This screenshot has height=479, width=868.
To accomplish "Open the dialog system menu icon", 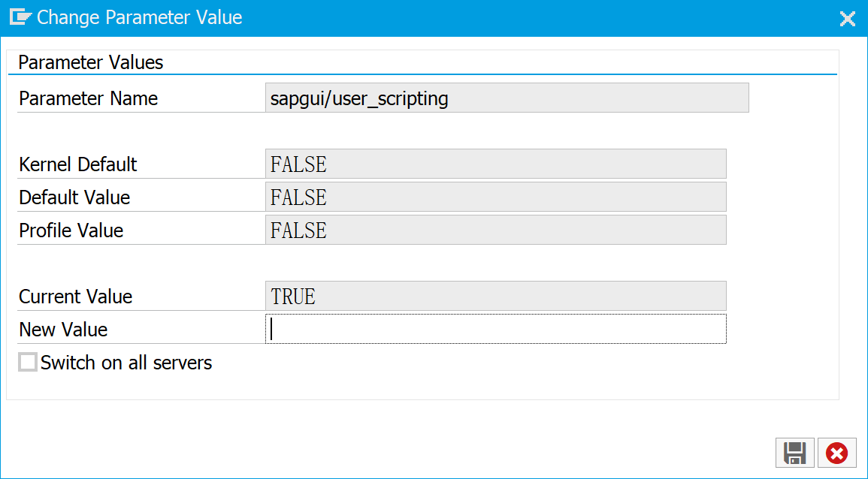I will pyautogui.click(x=20, y=17).
